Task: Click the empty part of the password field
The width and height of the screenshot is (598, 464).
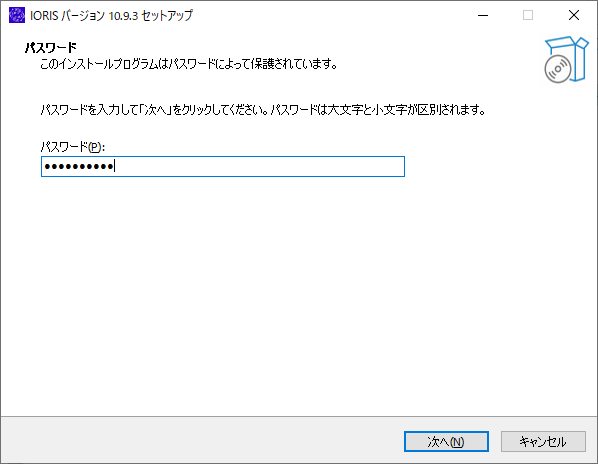Action: pyautogui.click(x=259, y=167)
